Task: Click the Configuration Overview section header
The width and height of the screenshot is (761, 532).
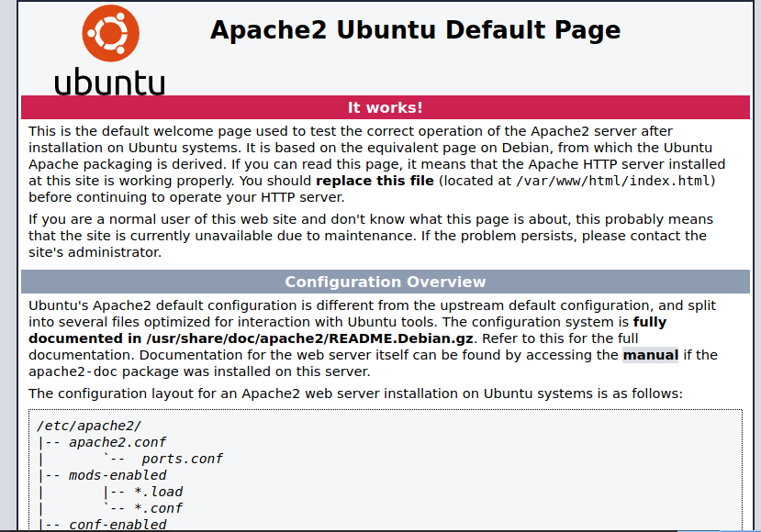Action: point(386,282)
